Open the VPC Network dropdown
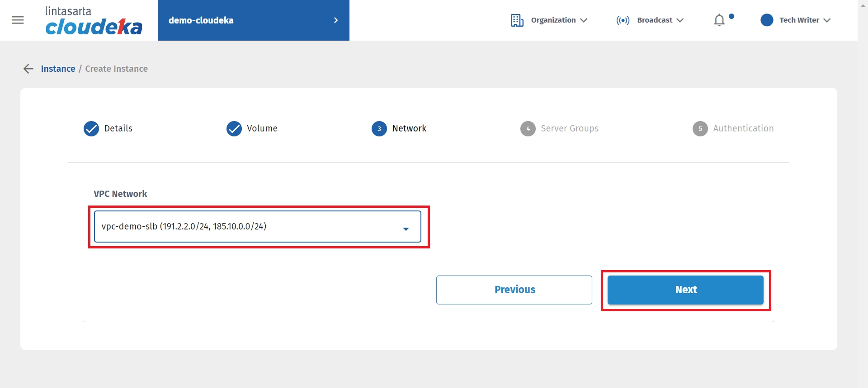Image resolution: width=868 pixels, height=388 pixels. [257, 227]
